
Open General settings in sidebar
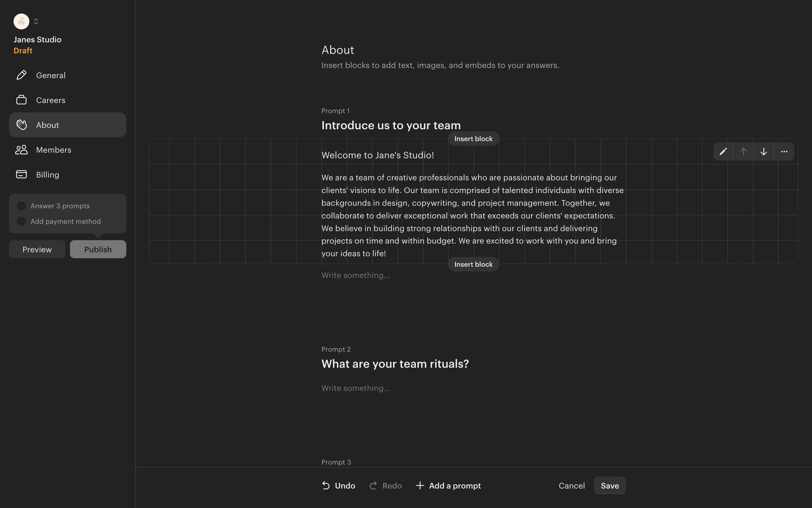tap(51, 75)
